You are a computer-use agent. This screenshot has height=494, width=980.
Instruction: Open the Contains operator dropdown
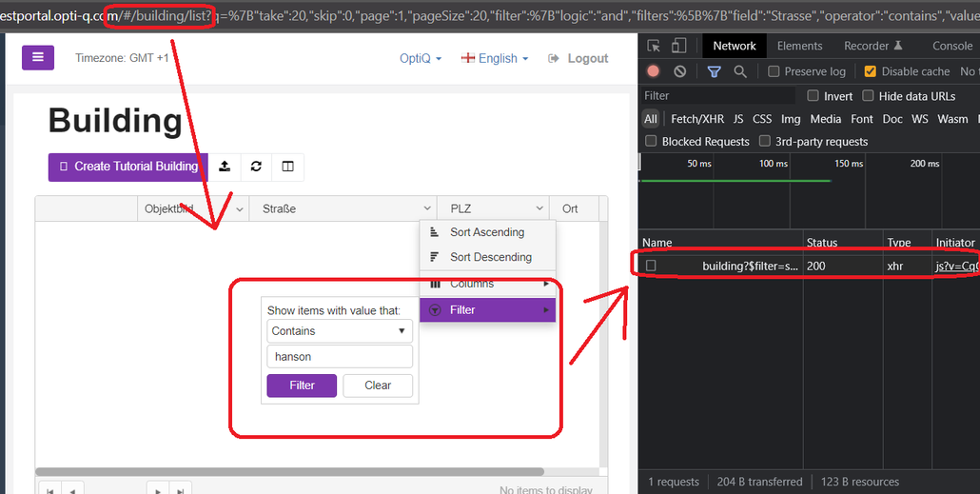pyautogui.click(x=339, y=331)
